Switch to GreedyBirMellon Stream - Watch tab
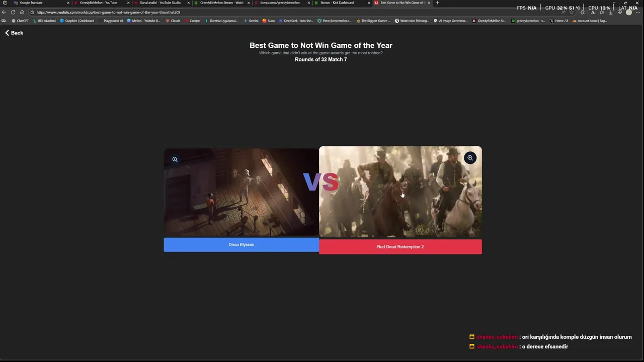Viewport: 644px width, 362px height. click(222, 3)
